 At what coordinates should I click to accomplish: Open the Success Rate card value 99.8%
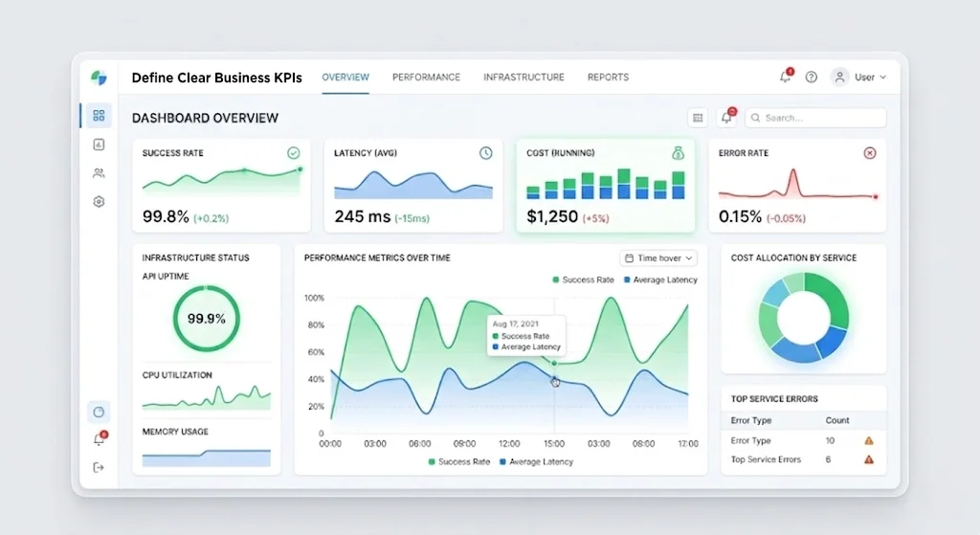[x=166, y=217]
